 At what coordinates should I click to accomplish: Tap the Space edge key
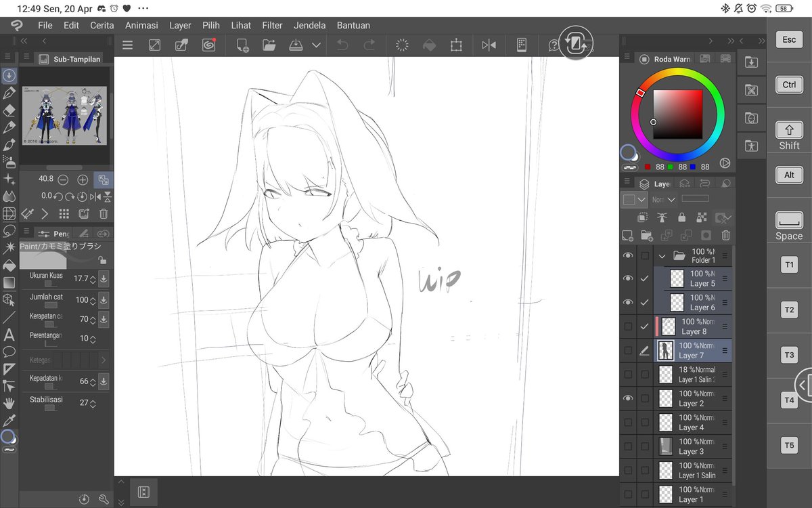[789, 226]
